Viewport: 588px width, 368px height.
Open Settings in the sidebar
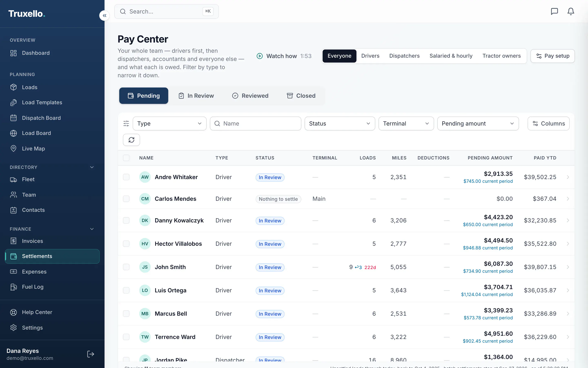(52, 328)
